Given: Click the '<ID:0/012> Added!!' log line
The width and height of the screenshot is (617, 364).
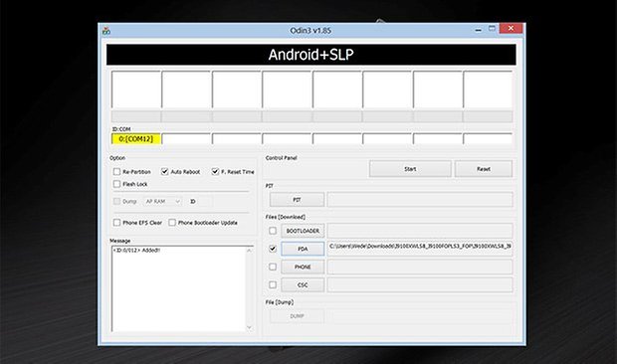Looking at the screenshot, I should [x=136, y=250].
